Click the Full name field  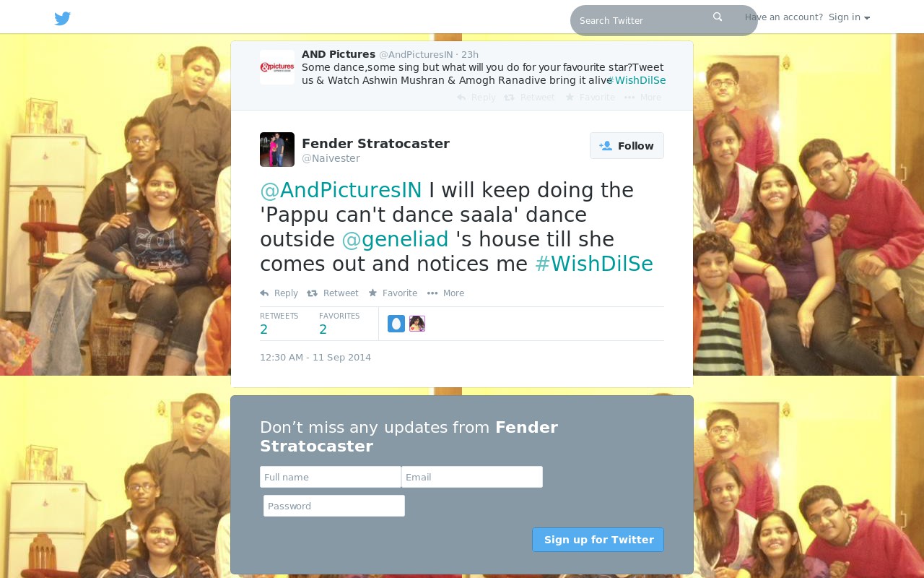pos(331,477)
